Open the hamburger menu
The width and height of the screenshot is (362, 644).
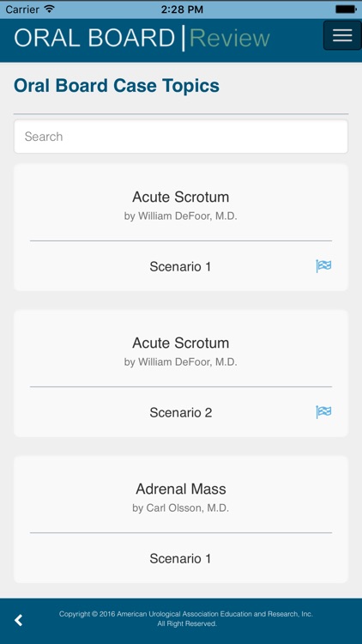coord(342,35)
